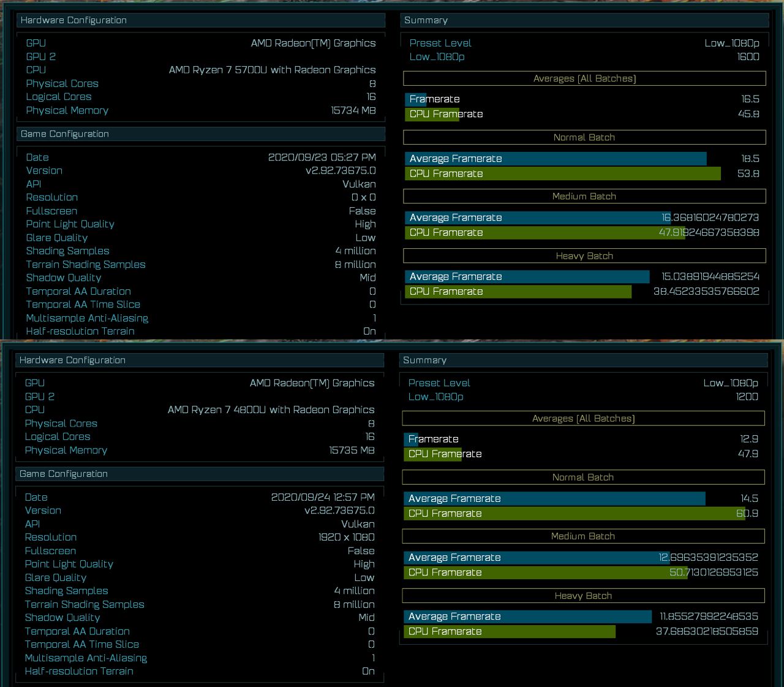Select the Heavy Batch value "37.68630218505859"
This screenshot has height=687, width=784.
coord(707,631)
